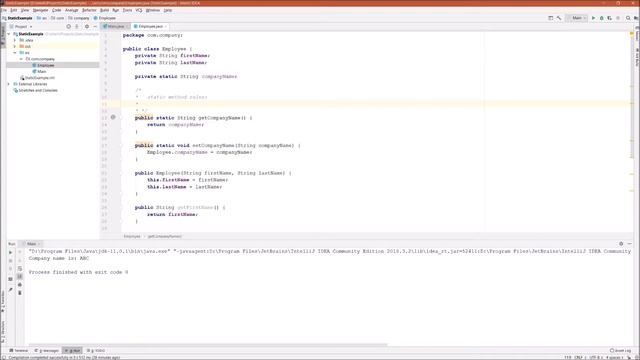
Task: Open the Main run configuration dropdown
Action: coord(576,18)
